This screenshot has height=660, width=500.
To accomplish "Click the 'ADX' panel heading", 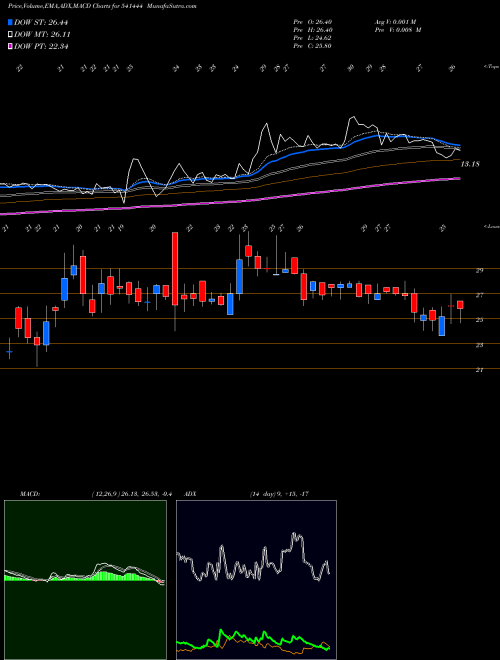I will [x=190, y=494].
